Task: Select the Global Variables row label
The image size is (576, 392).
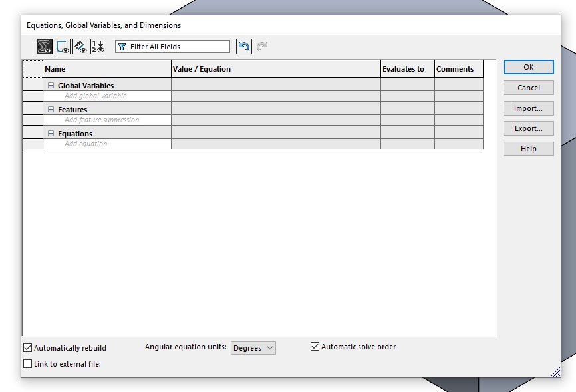Action: (86, 86)
